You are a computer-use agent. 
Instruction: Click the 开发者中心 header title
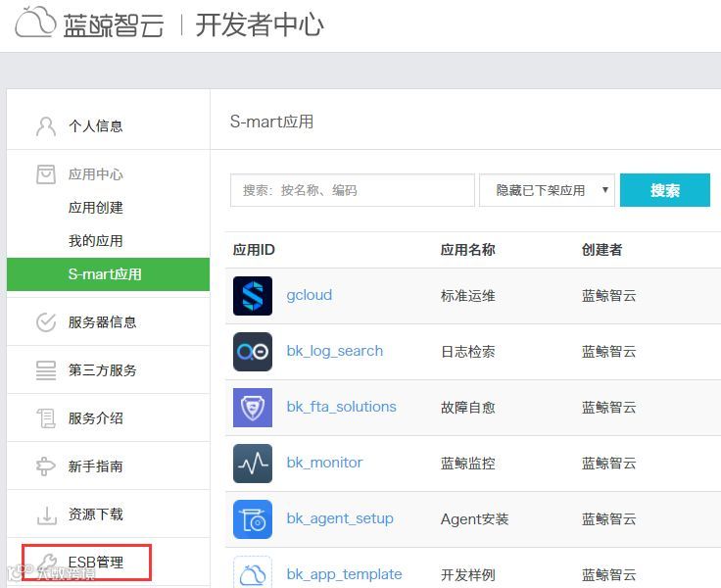click(x=260, y=24)
